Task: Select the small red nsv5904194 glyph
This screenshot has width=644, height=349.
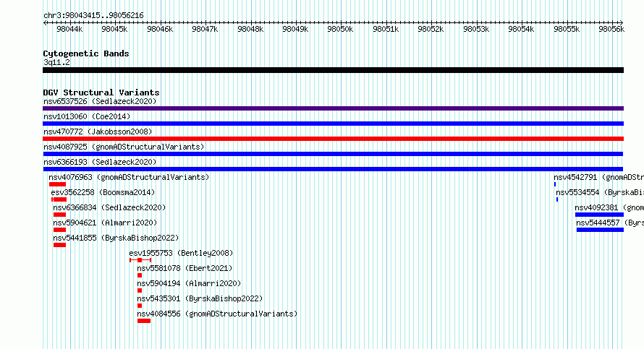Action: point(140,290)
